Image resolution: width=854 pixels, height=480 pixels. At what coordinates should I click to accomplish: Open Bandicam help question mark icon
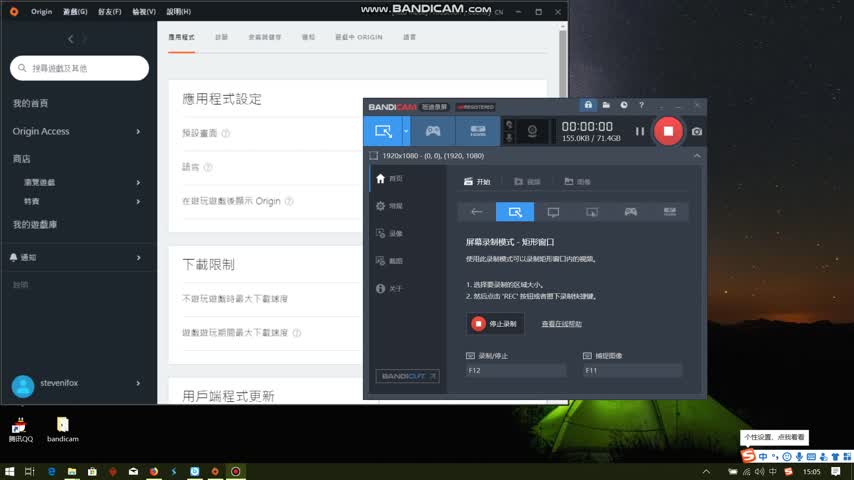point(641,105)
